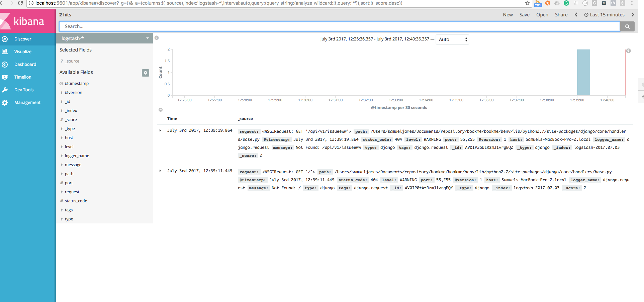This screenshot has height=302, width=644.
Task: Click the Save button to save the search
Action: click(x=524, y=15)
